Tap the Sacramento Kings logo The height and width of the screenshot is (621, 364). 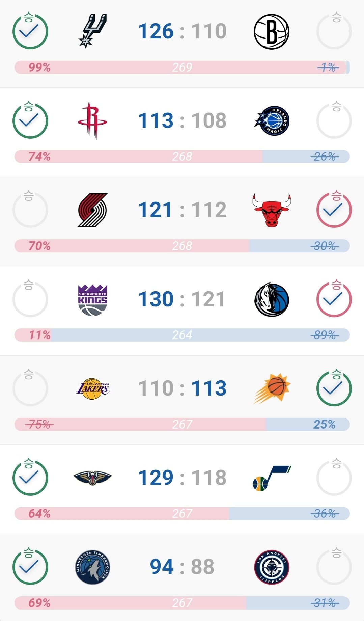coord(92,300)
